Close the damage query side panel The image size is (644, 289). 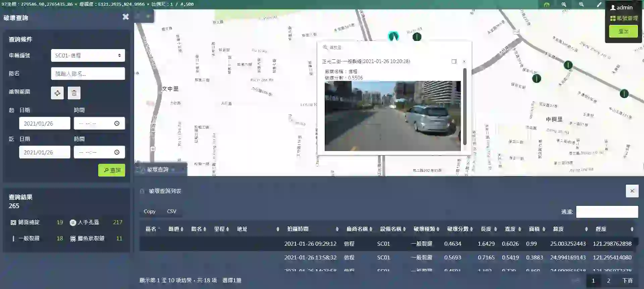pyautogui.click(x=125, y=17)
